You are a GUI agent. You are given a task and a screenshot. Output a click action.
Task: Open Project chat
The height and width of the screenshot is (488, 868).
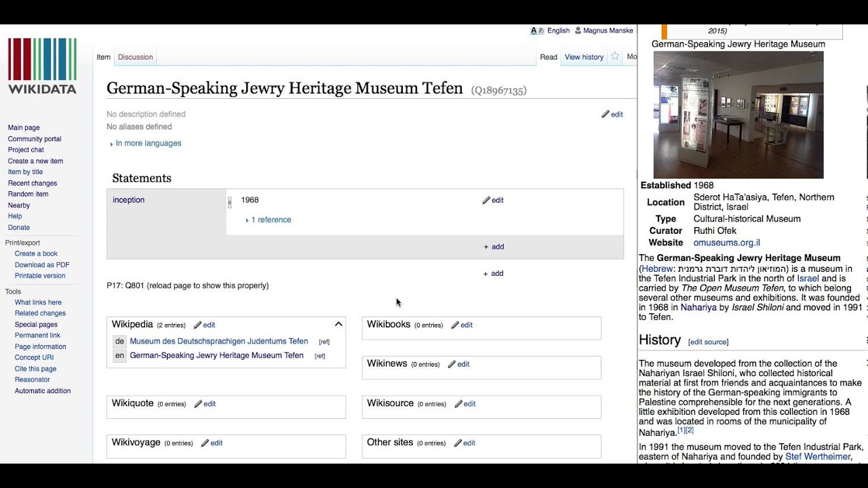click(x=26, y=150)
